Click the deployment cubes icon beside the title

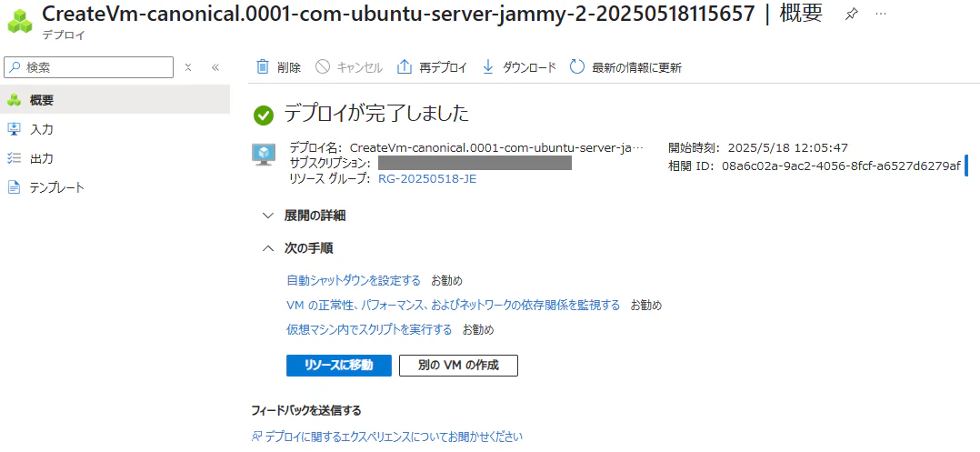(20, 21)
